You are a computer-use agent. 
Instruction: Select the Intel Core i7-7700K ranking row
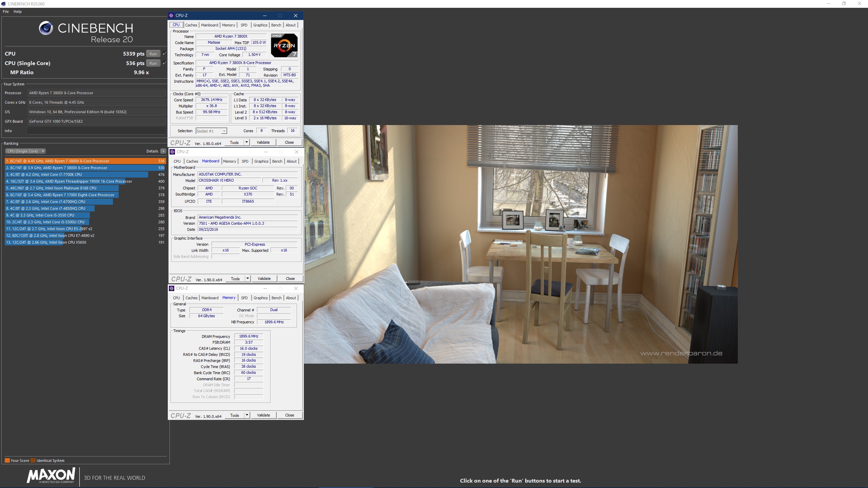pyautogui.click(x=85, y=175)
